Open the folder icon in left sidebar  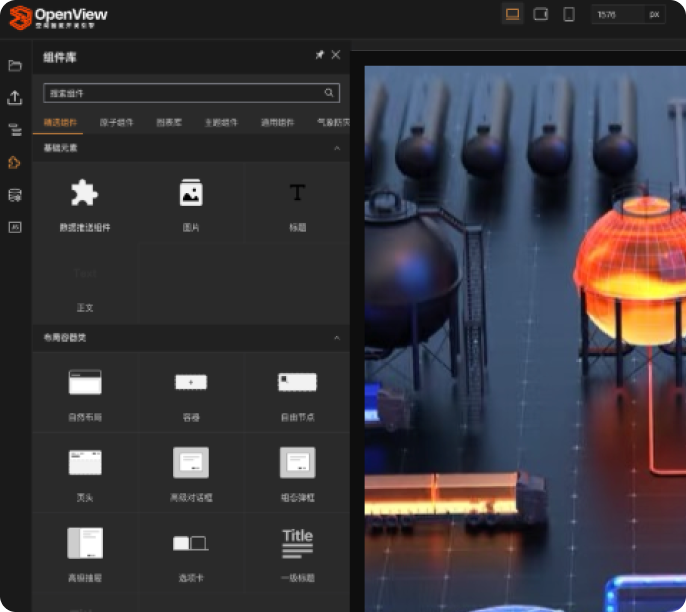coord(15,66)
